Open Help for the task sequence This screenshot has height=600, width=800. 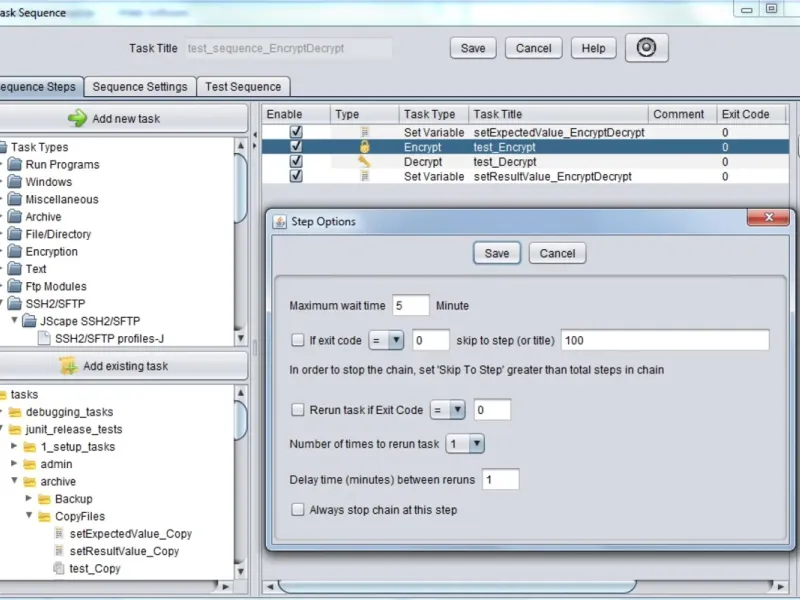click(x=593, y=48)
